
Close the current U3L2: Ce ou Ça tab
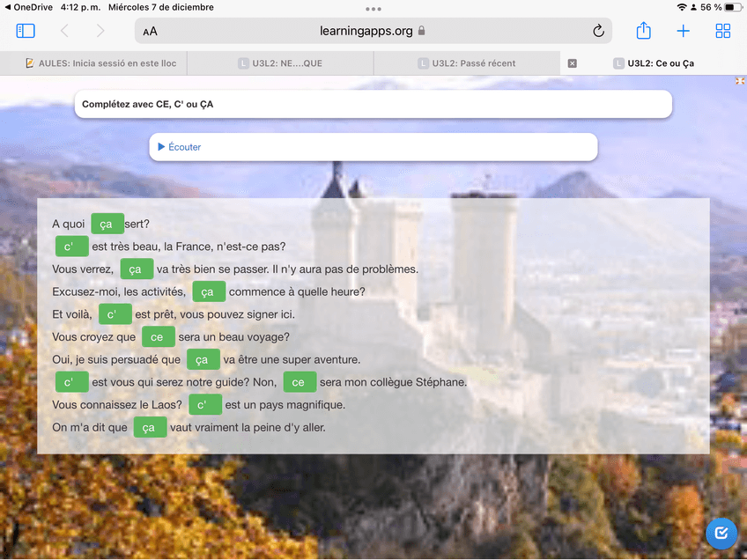tap(573, 63)
